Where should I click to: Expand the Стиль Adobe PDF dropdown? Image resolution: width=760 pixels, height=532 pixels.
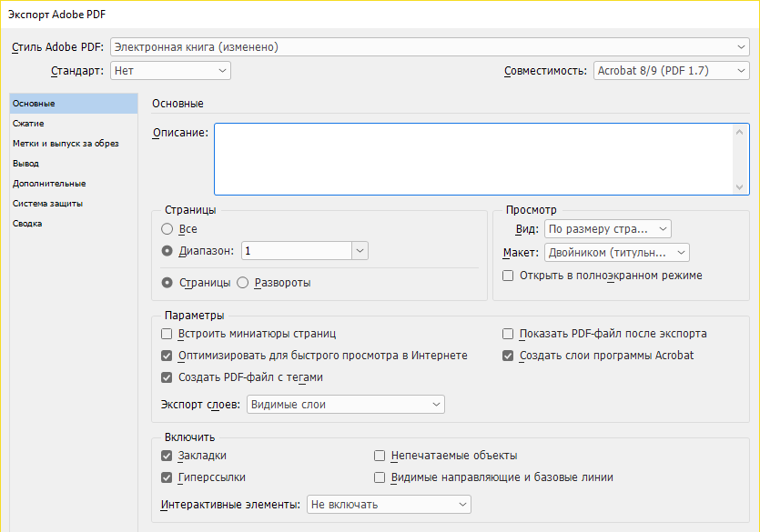point(430,47)
